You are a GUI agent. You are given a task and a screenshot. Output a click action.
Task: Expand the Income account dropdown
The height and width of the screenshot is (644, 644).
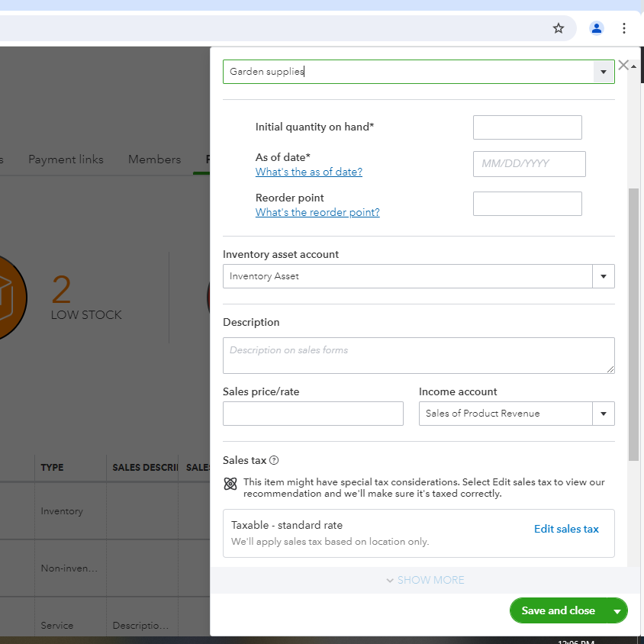[x=604, y=414]
